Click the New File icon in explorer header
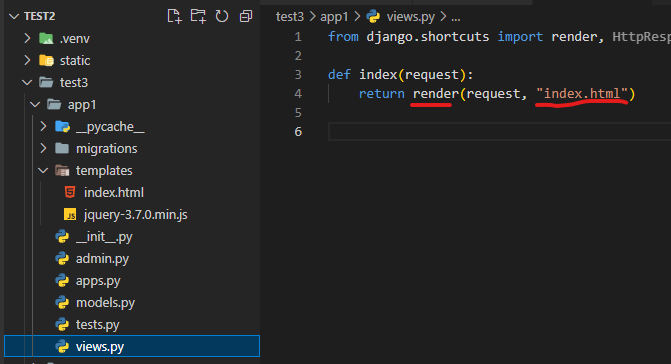This screenshot has height=364, width=671. 174,16
